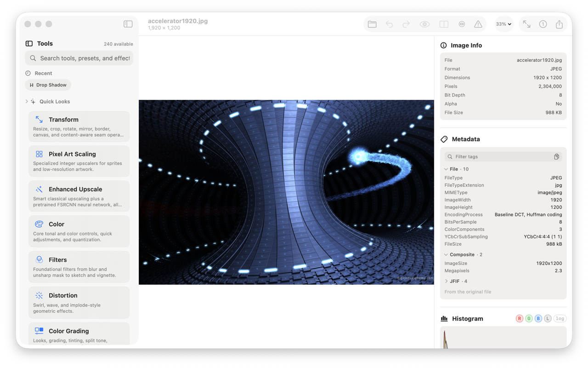Click the Metadata tag icon

(x=444, y=139)
